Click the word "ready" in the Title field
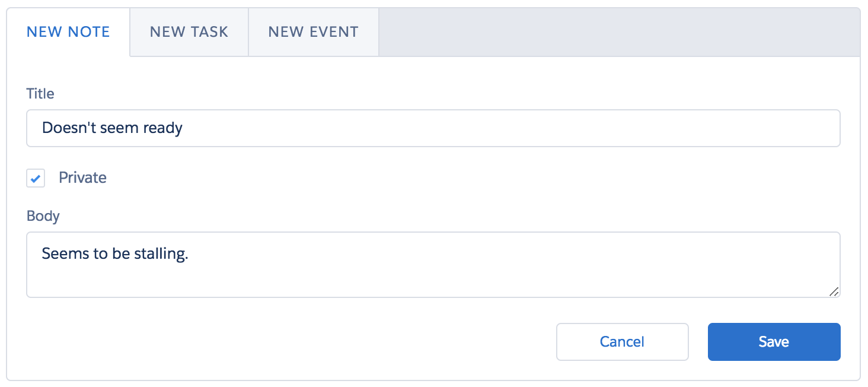The width and height of the screenshot is (868, 387). pyautogui.click(x=164, y=128)
